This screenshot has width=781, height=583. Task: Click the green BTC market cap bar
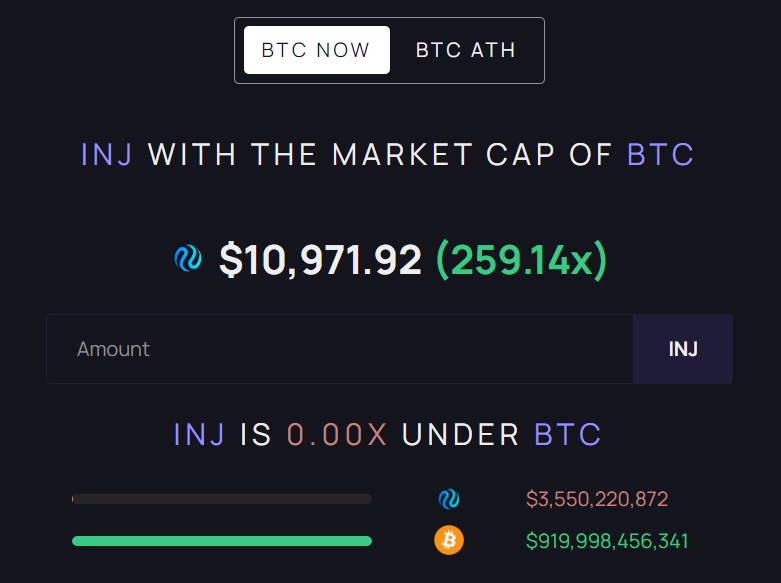point(222,541)
